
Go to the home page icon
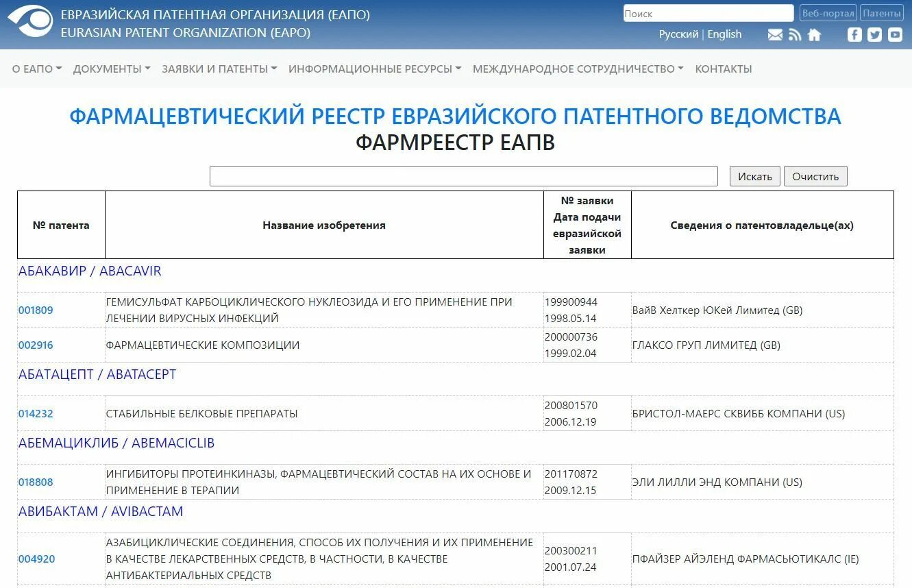pyautogui.click(x=814, y=35)
